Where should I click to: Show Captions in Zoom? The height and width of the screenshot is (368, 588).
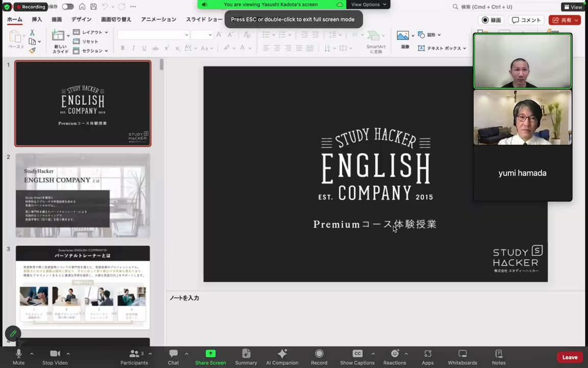[357, 357]
